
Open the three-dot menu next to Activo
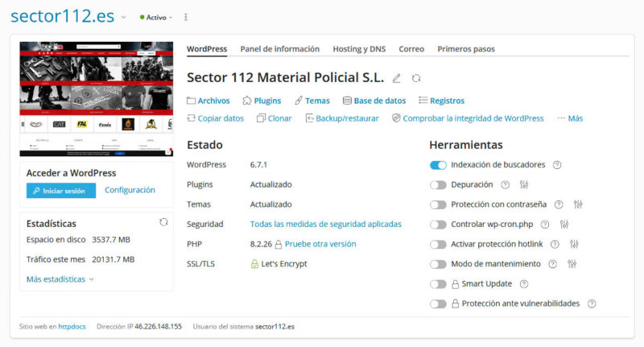tap(186, 17)
